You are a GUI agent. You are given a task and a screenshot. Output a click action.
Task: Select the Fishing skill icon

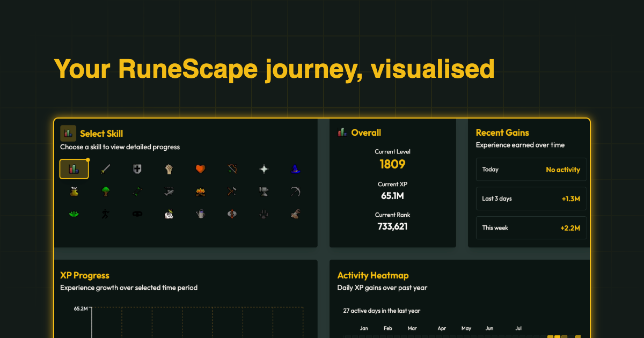click(169, 192)
